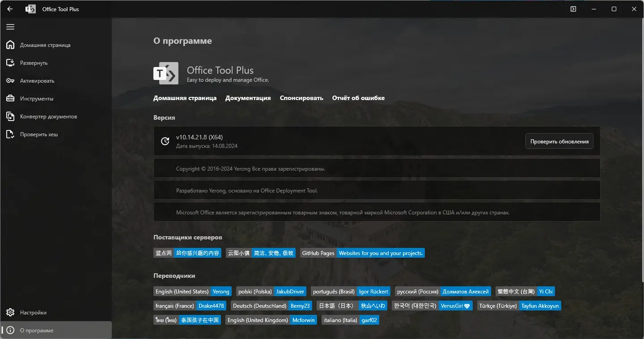Screen dimensions: 644x339
Task: Select Türkçe (Türkiye) Tayfun Akkoyun tag
Action: point(519,306)
